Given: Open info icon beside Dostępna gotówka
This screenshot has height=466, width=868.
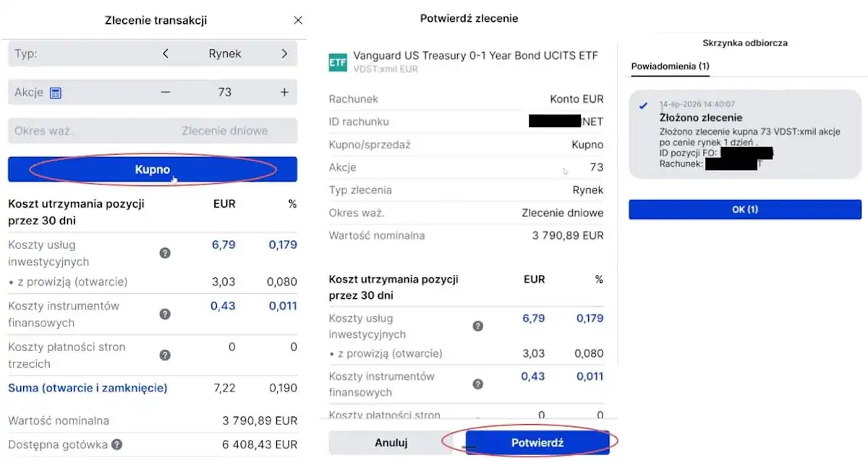Looking at the screenshot, I should 116,444.
